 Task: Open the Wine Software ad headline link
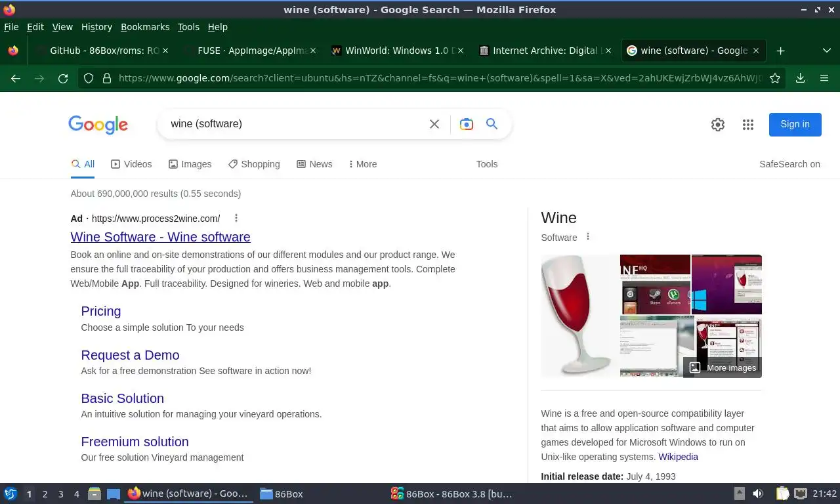point(160,237)
